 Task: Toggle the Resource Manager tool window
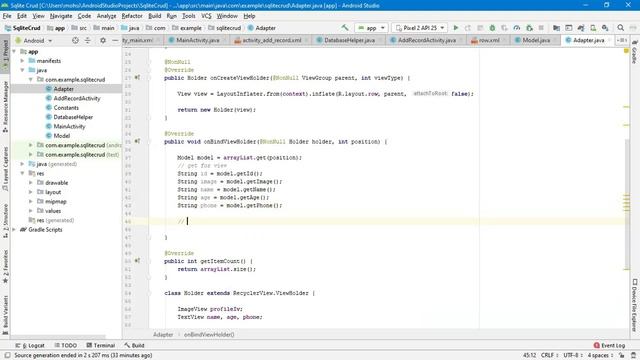[5, 106]
